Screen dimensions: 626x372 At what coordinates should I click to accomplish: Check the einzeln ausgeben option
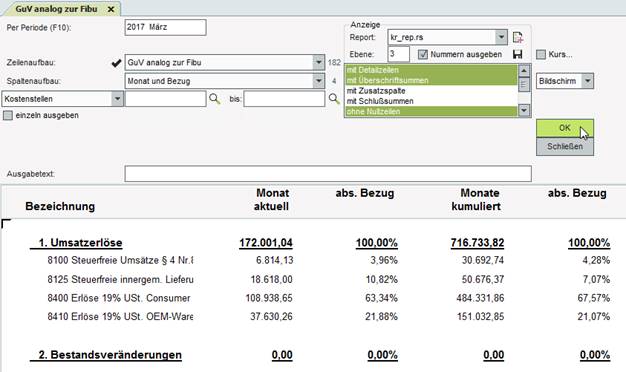point(8,115)
